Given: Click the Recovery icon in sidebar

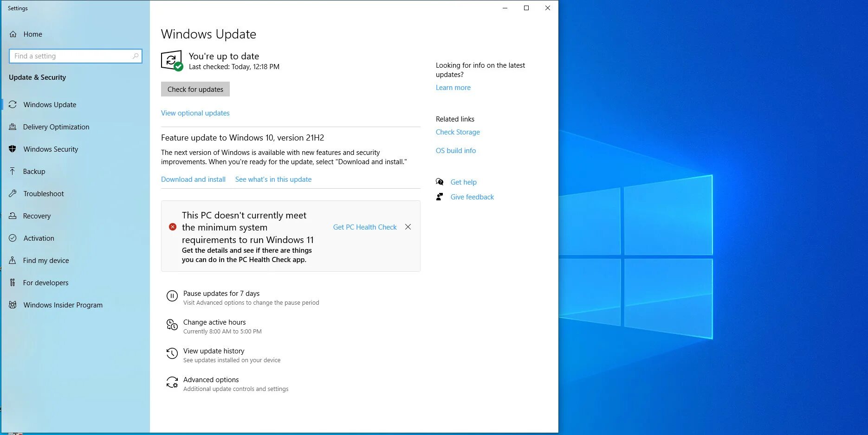Looking at the screenshot, I should point(13,216).
